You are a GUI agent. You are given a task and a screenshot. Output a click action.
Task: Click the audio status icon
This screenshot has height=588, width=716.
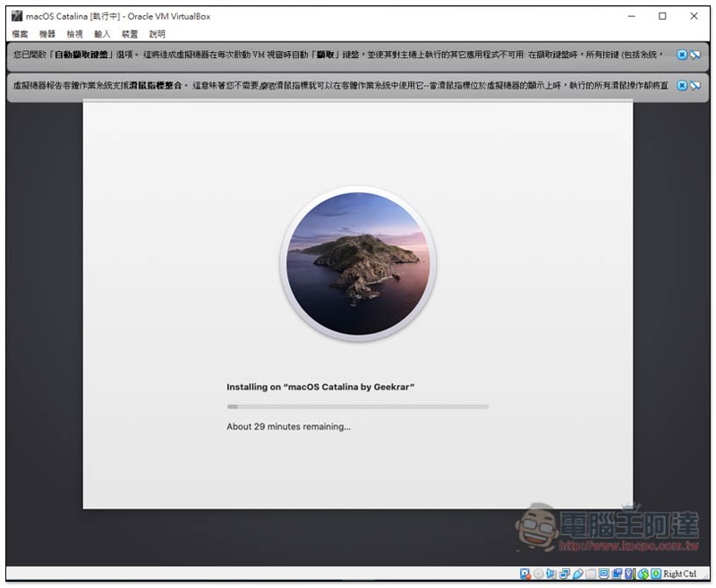click(x=550, y=574)
